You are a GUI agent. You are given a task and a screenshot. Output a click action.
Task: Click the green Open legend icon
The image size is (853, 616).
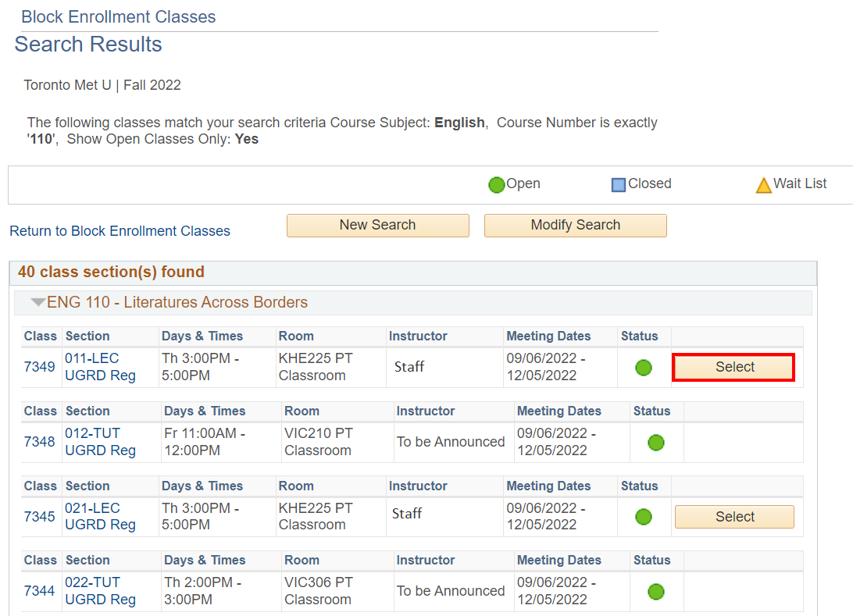pos(496,185)
